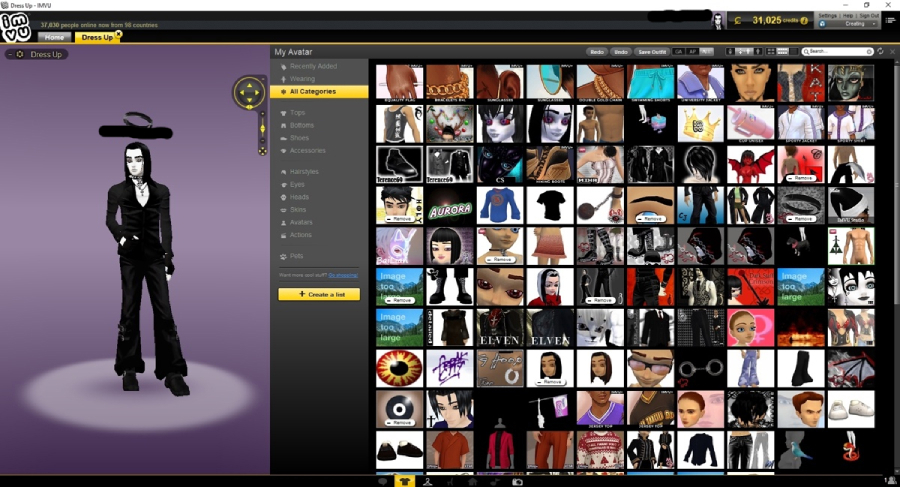Pan camera left with the left arrow
This screenshot has width=900, height=487.
click(x=242, y=92)
